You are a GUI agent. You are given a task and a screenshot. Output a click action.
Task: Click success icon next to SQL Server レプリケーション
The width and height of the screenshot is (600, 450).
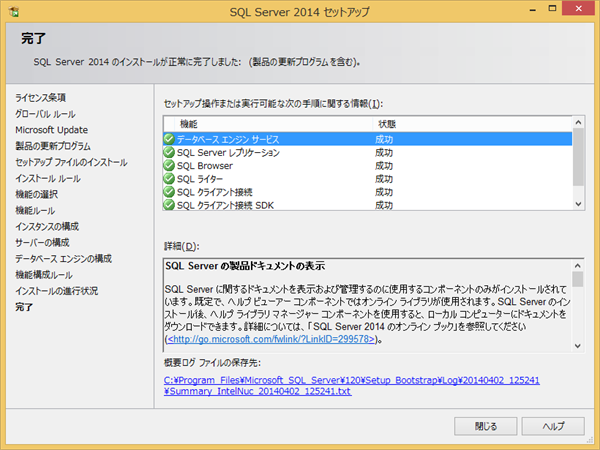tap(169, 152)
